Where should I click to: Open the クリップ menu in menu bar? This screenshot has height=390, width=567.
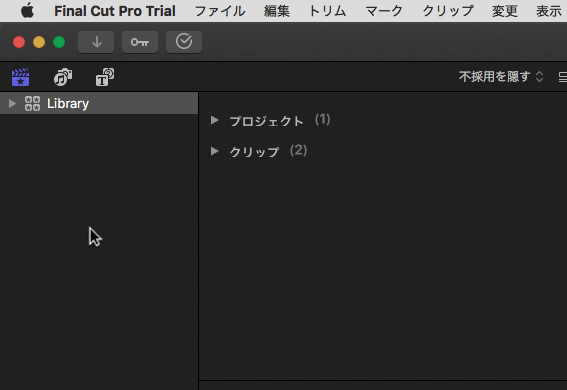tap(448, 11)
